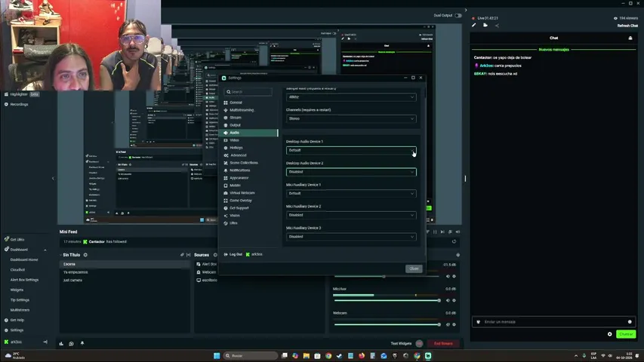Open Scene Collections settings category
Screen dimensions: 644x362
point(244,163)
